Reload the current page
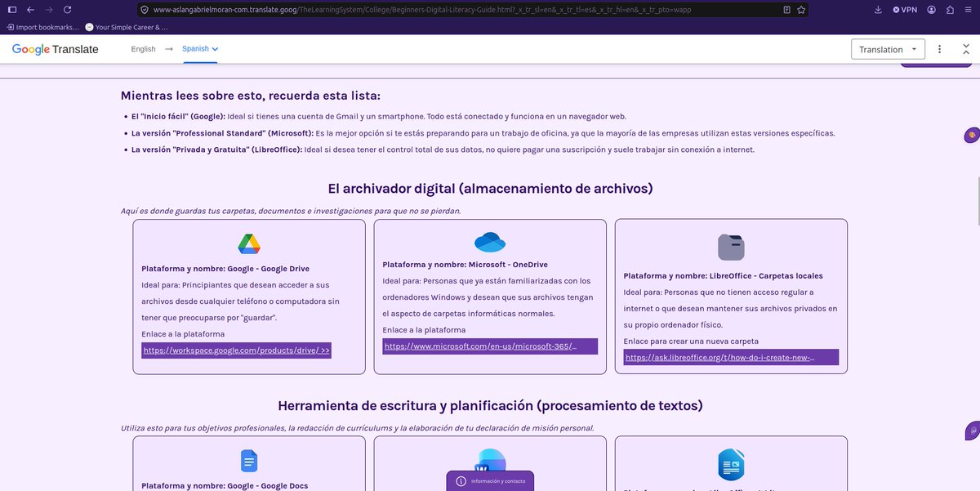Screen dimensions: 980x491 point(67,10)
